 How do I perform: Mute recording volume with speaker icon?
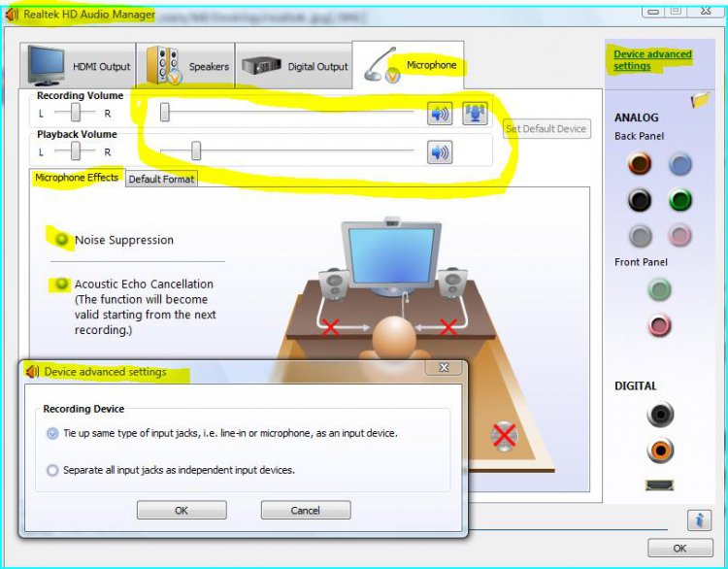click(440, 114)
